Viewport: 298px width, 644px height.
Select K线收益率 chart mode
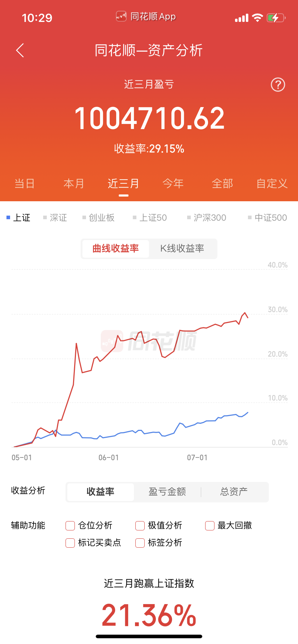pyautogui.click(x=182, y=248)
